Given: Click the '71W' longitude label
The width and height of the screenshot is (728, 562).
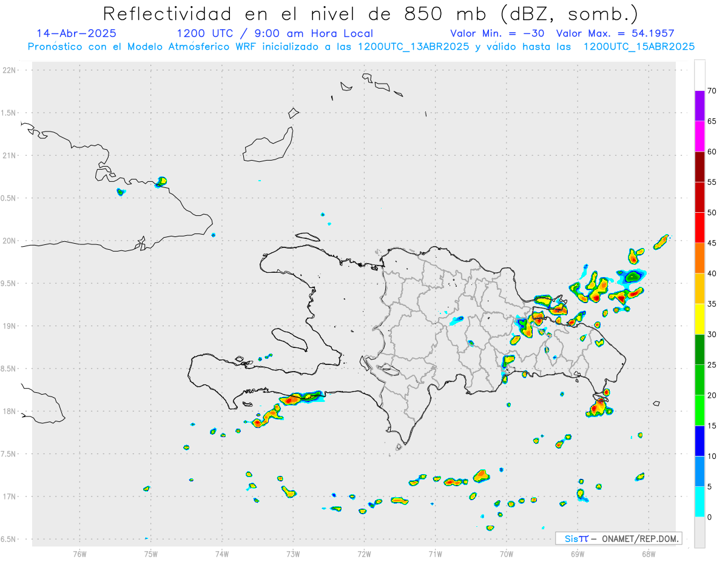Looking at the screenshot, I should tap(435, 553).
